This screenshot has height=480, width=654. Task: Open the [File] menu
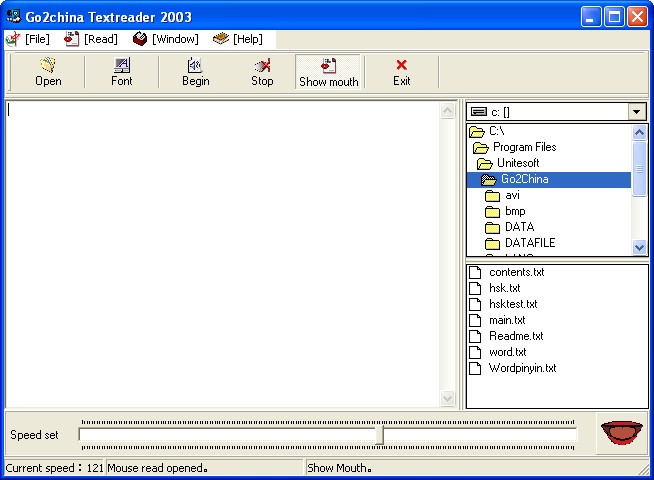[x=28, y=39]
